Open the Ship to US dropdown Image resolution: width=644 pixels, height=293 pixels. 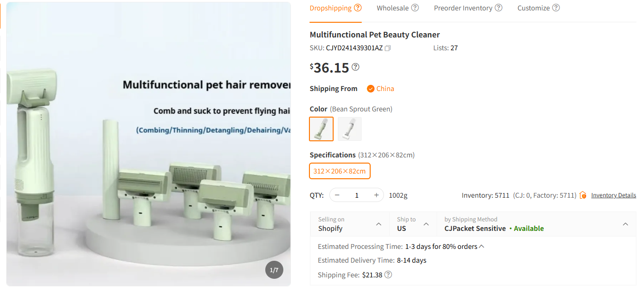[x=426, y=224]
